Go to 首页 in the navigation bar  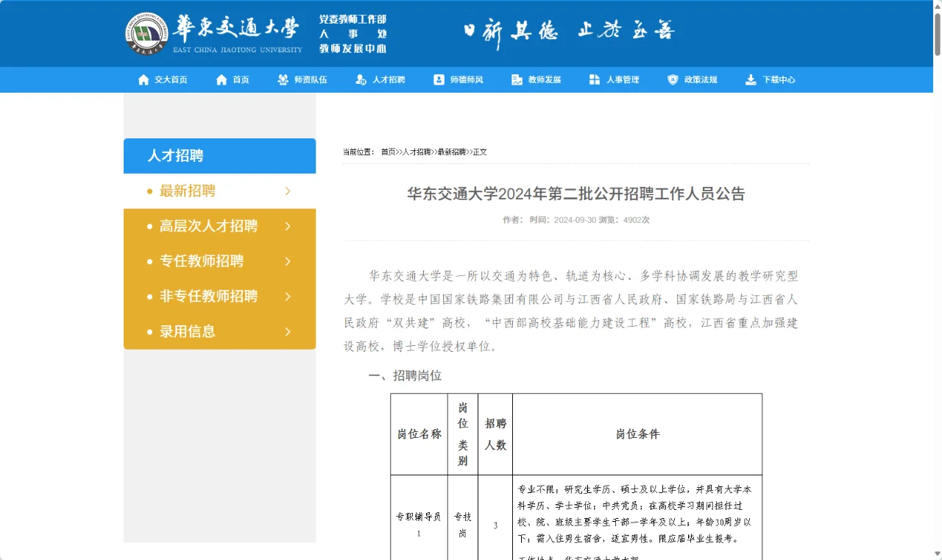tap(241, 79)
